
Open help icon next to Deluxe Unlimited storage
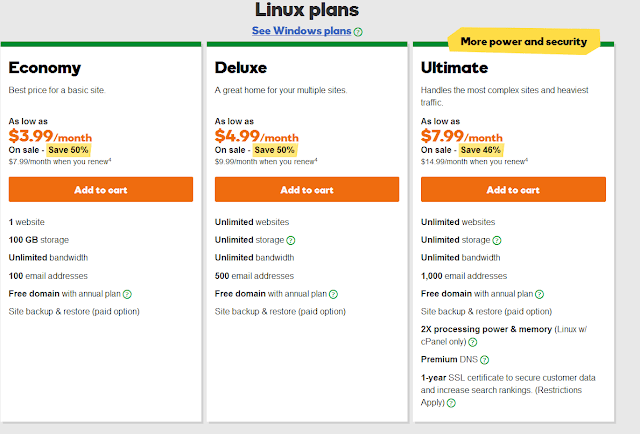(x=291, y=240)
